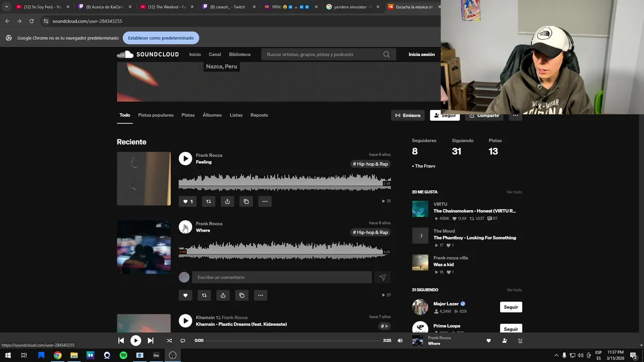Seek within Feeling waveform
644x362 pixels.
285,182
